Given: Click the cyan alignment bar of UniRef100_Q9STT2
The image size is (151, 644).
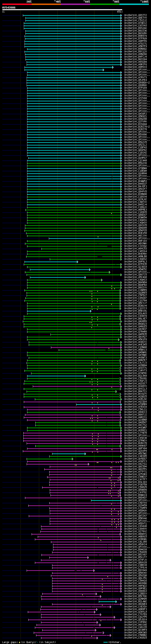Looking at the screenshot, I should point(72,15).
